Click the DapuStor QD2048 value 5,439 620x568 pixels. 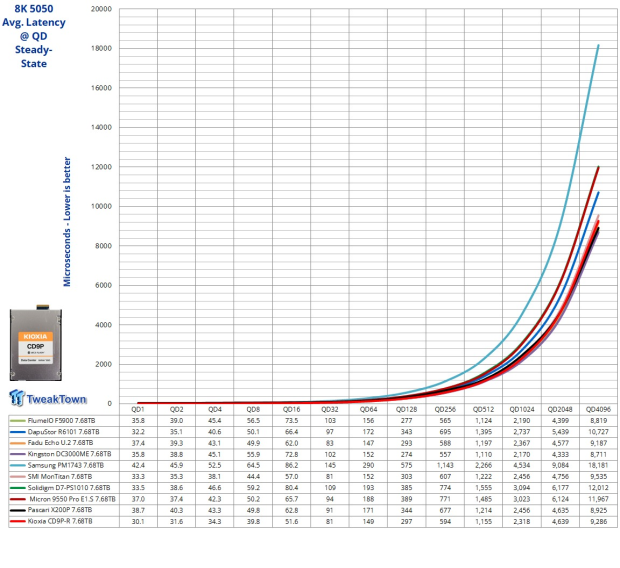[560, 432]
